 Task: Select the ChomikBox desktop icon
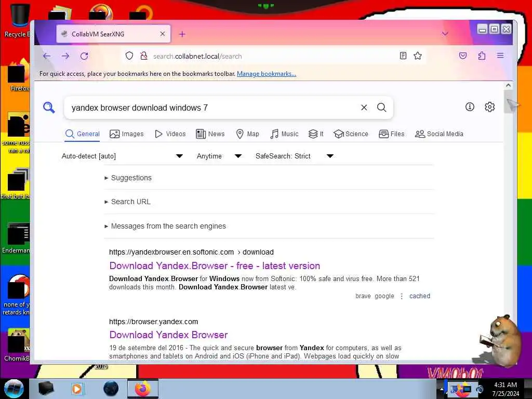[17, 345]
